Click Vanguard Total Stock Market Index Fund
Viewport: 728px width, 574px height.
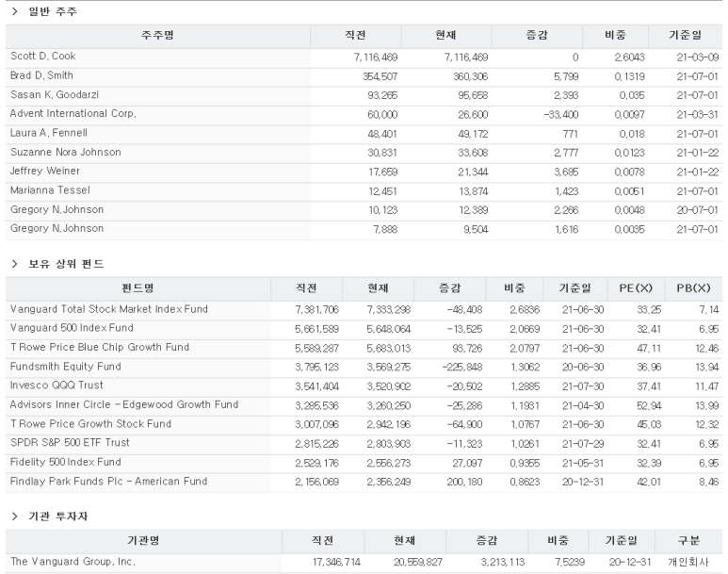[109, 309]
